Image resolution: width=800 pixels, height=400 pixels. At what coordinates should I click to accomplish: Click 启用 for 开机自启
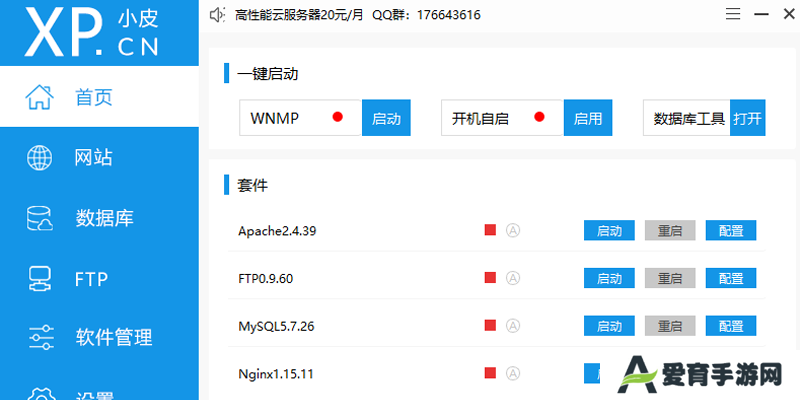[588, 118]
